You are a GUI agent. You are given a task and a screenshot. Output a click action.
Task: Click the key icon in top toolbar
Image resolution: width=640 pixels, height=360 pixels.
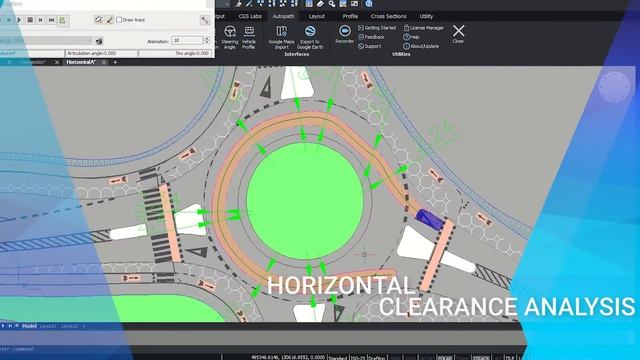(332, 4)
